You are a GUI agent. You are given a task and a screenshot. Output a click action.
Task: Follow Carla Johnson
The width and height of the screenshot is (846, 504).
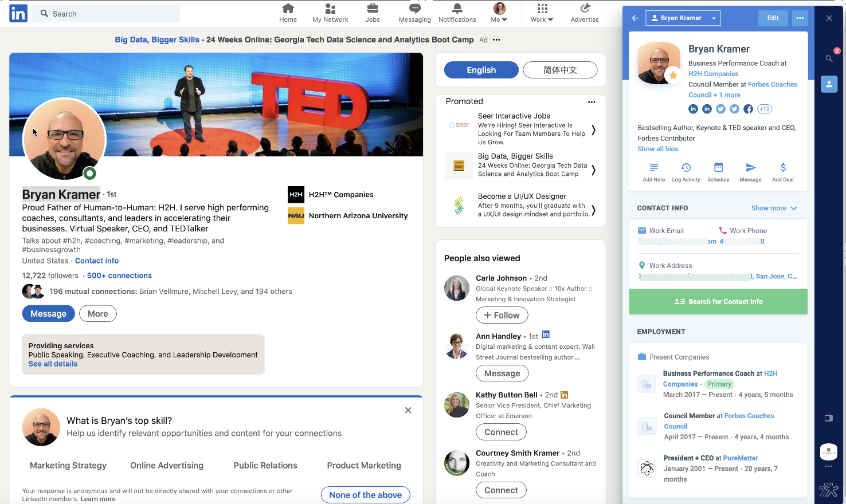click(502, 315)
